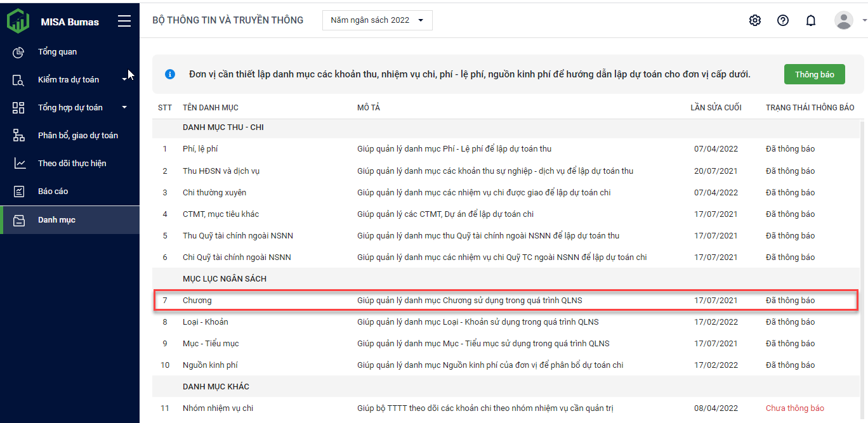The height and width of the screenshot is (423, 868).
Task: Click the blue info icon in banner
Action: coord(169,74)
